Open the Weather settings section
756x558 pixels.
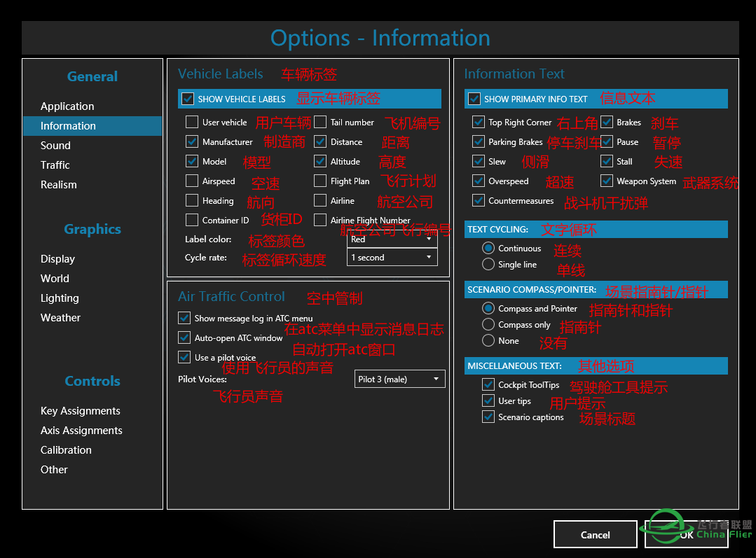[60, 317]
